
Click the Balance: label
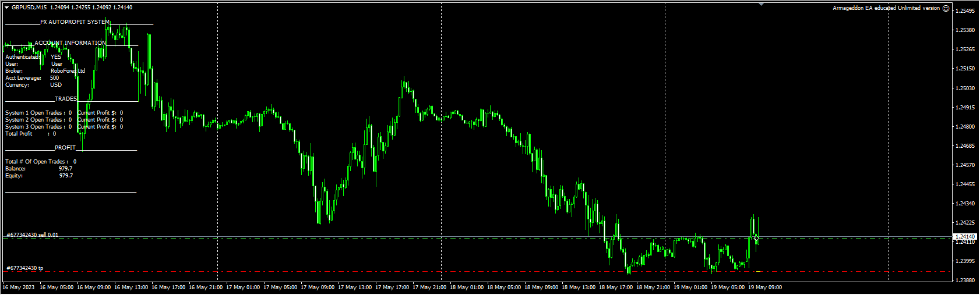point(15,169)
